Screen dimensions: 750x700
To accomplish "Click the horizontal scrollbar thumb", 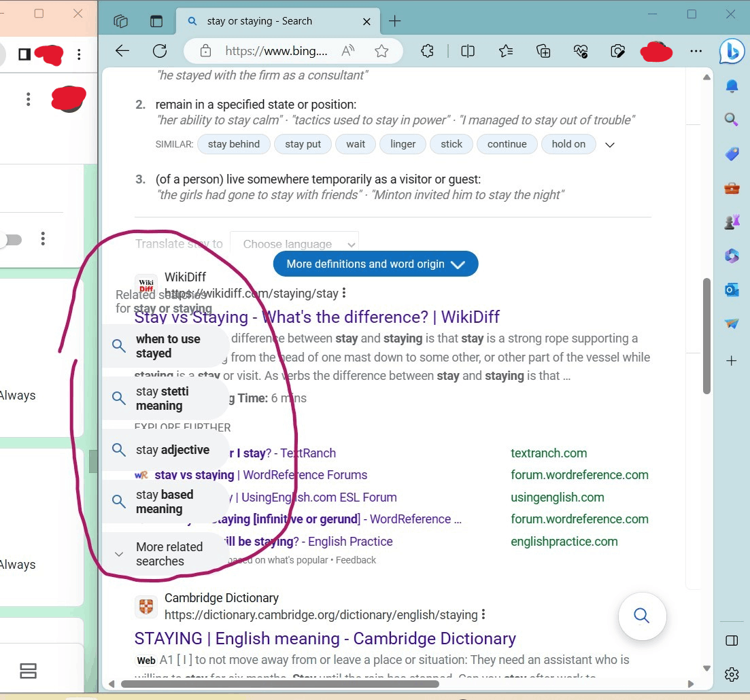I will tap(280, 684).
